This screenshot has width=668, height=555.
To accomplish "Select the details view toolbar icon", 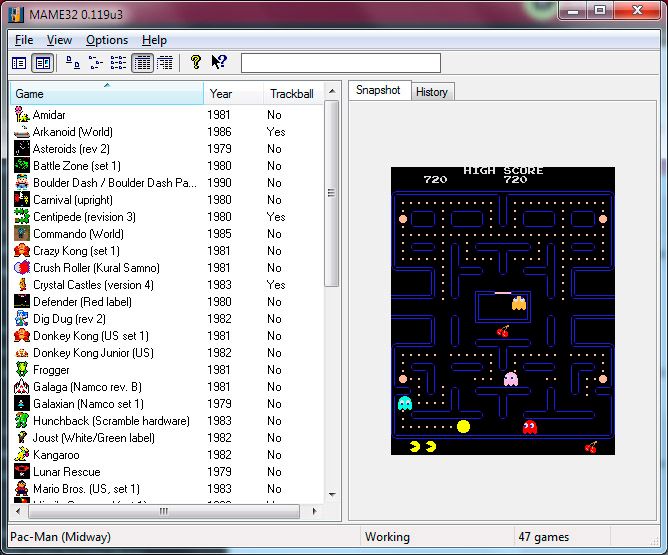I will tap(142, 63).
